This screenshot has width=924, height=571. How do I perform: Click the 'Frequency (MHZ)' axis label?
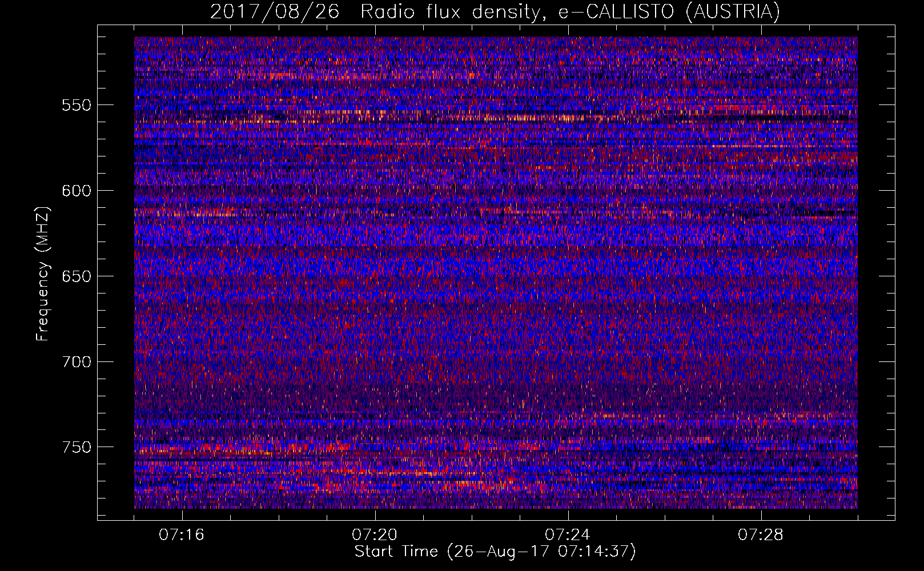click(x=43, y=274)
